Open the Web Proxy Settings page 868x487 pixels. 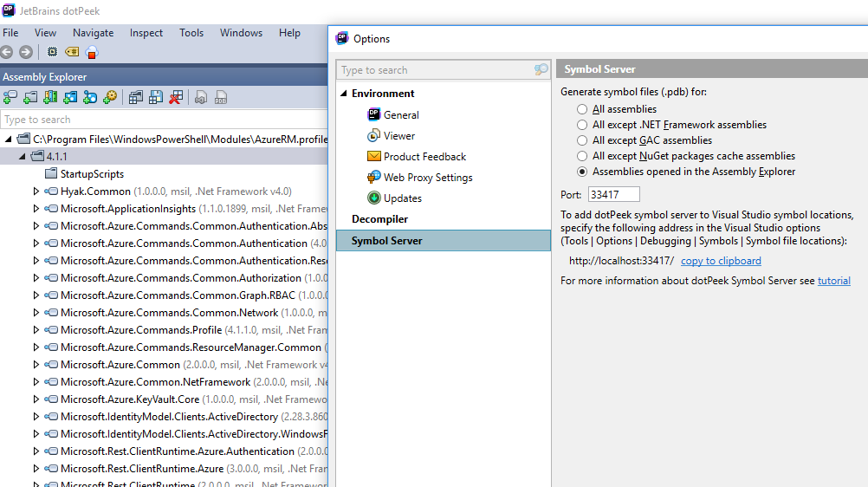click(x=428, y=178)
